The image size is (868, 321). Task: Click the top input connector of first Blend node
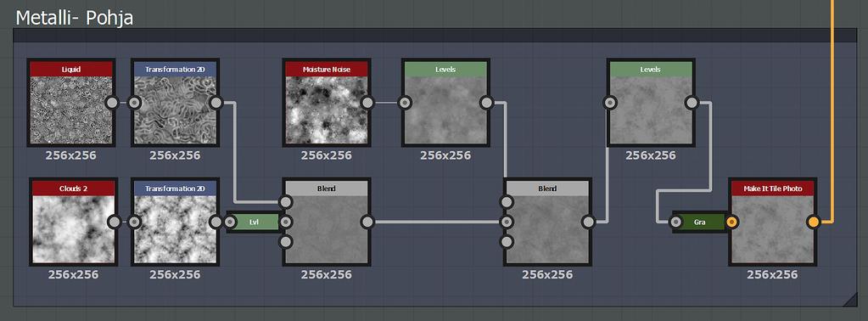286,201
